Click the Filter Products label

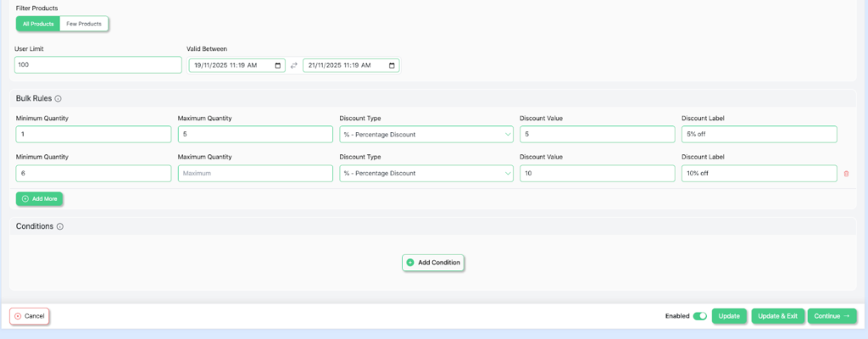point(36,8)
